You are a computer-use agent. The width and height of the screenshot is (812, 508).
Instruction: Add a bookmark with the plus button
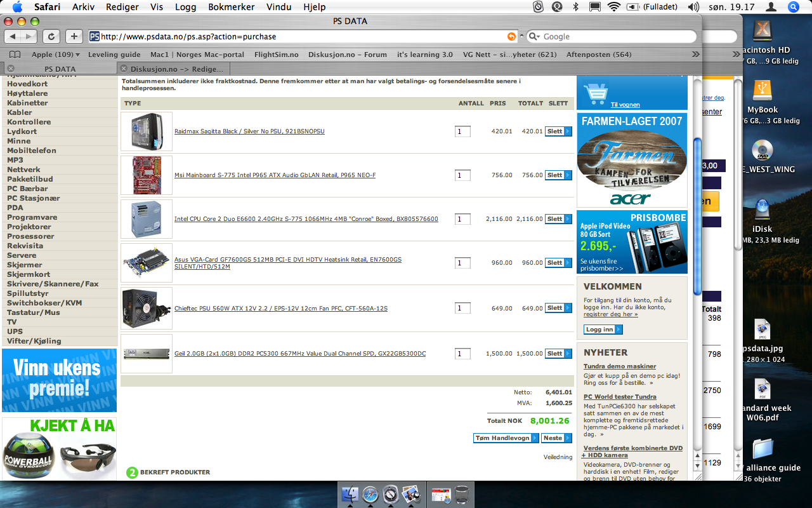74,37
